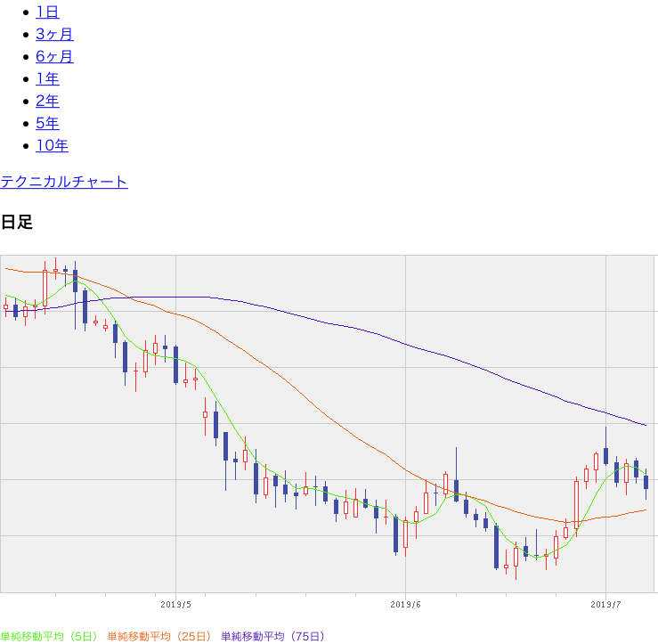658x644 pixels.
Task: Click the 2019/5 date axis label
Action: point(175,605)
